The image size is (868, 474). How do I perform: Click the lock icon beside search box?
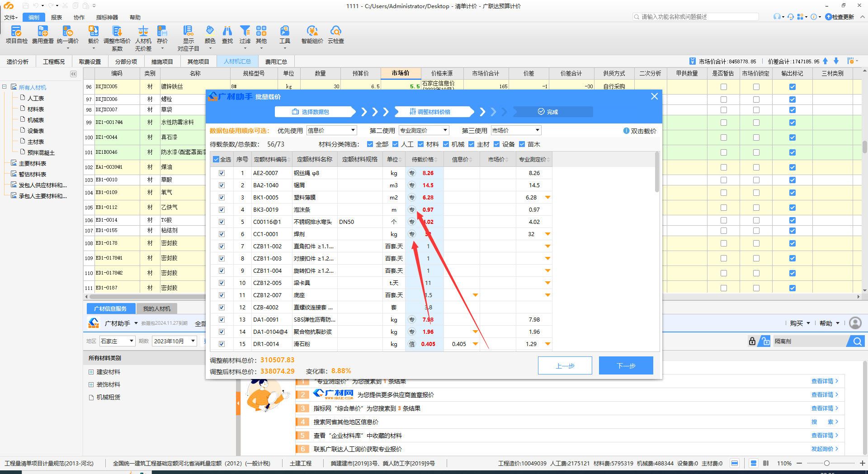(752, 341)
